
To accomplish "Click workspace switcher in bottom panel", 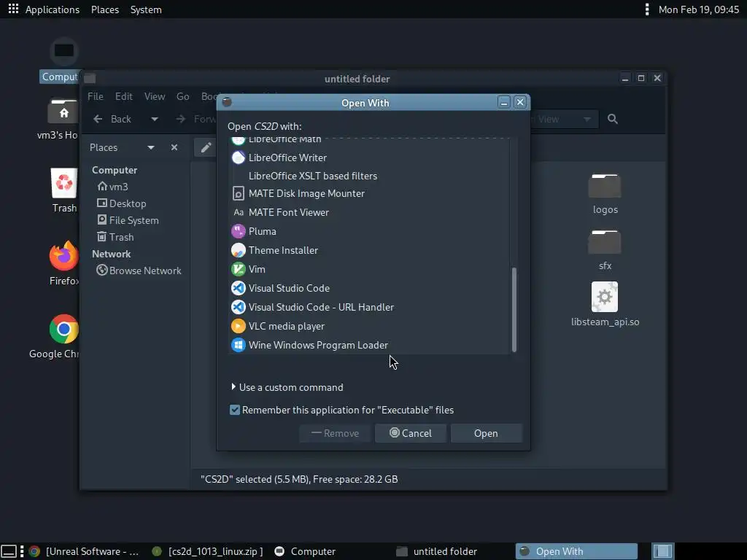I will tap(662, 551).
